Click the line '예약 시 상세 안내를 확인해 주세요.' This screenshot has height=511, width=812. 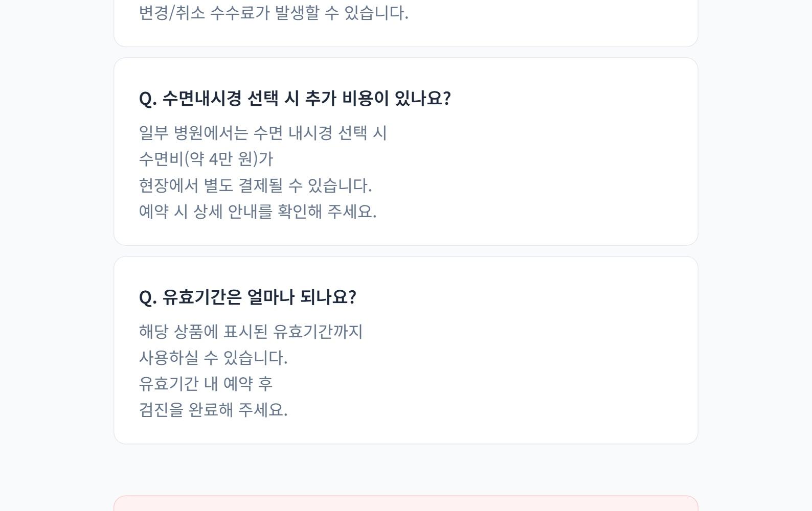pyautogui.click(x=258, y=212)
